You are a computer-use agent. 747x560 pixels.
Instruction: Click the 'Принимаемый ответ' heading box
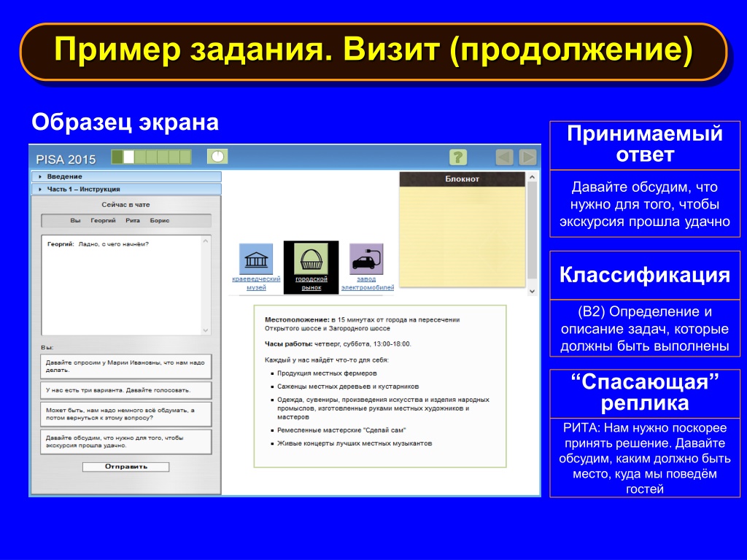click(x=645, y=145)
